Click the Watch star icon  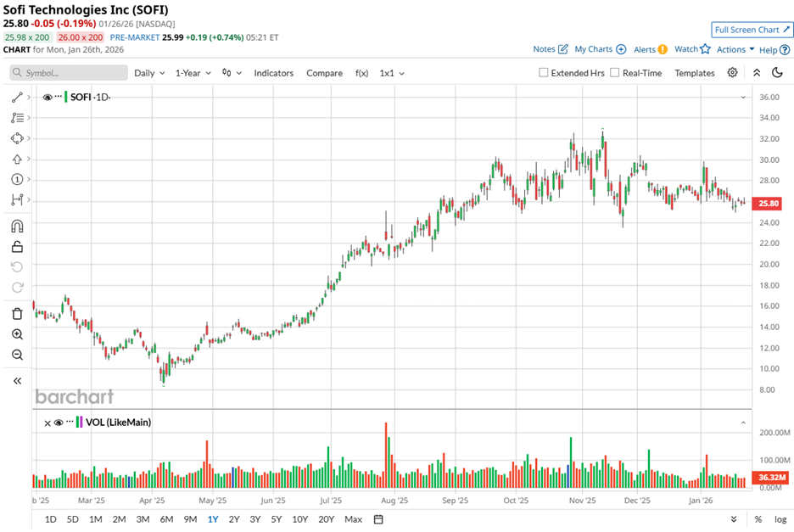tap(706, 49)
